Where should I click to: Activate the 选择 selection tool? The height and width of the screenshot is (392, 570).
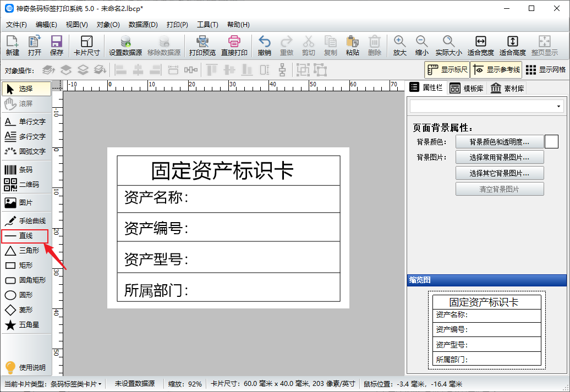26,89
